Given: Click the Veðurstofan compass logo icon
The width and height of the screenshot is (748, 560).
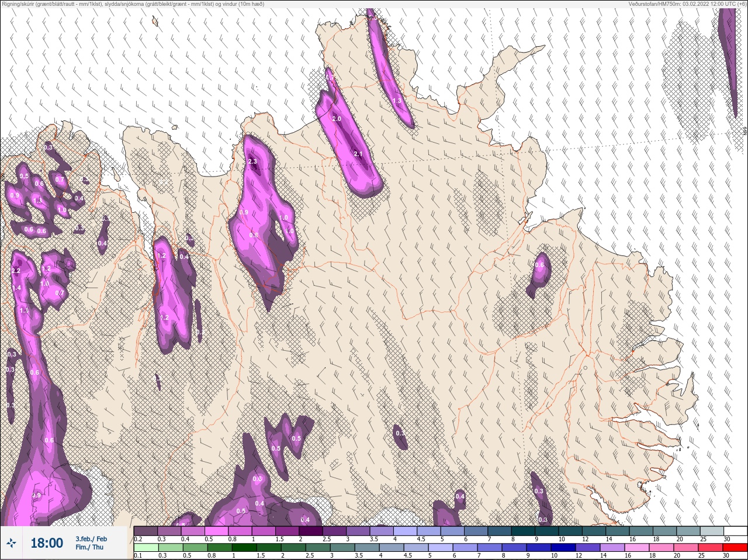Looking at the screenshot, I should click(12, 543).
